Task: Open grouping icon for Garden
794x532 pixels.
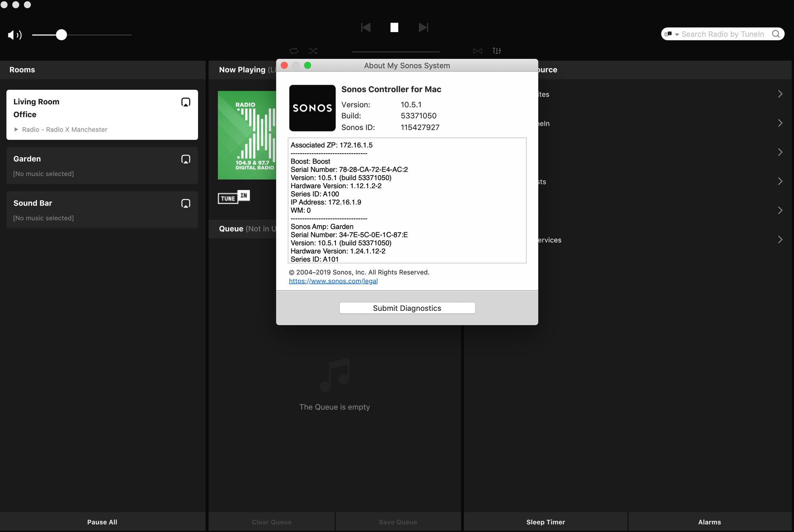Action: pyautogui.click(x=186, y=159)
